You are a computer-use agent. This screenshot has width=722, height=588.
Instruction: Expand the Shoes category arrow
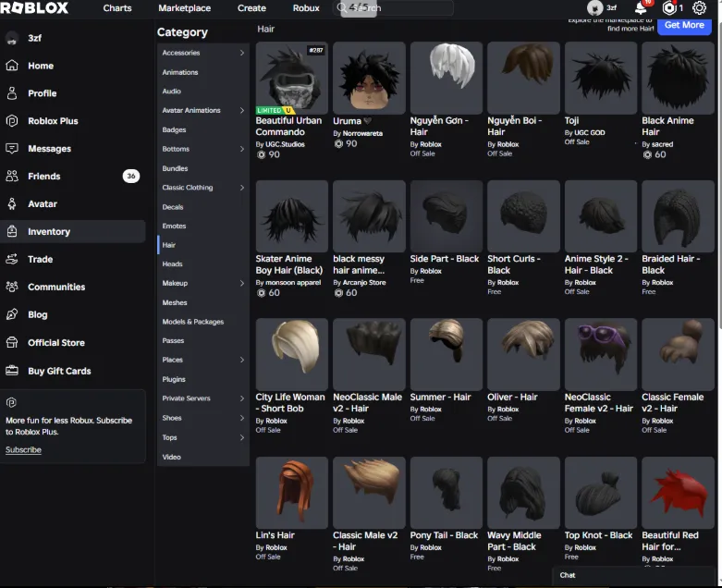[241, 418]
